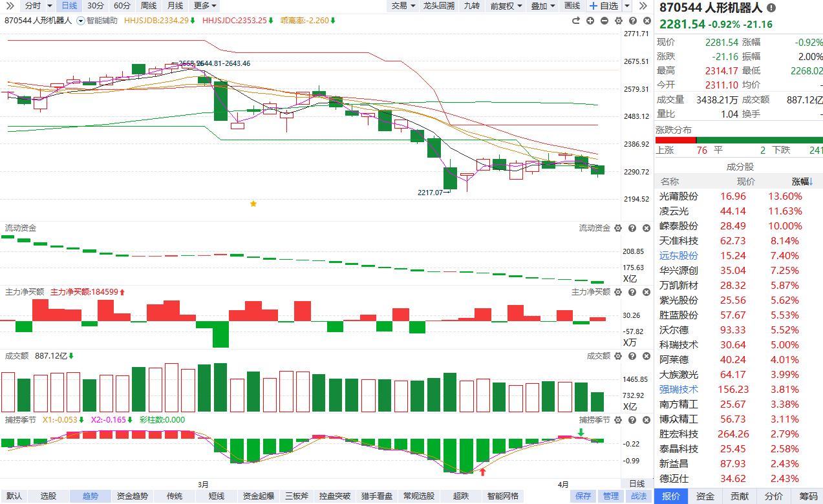Screen dimensions: 823x504
Task: Sort constituent list by 涨幅 column header
Action: [802, 182]
